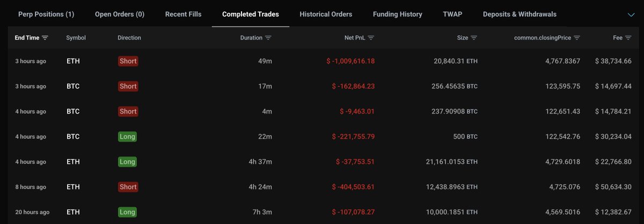Select the ETH symbol from 20 hours ago
The image size is (644, 224).
(72, 212)
